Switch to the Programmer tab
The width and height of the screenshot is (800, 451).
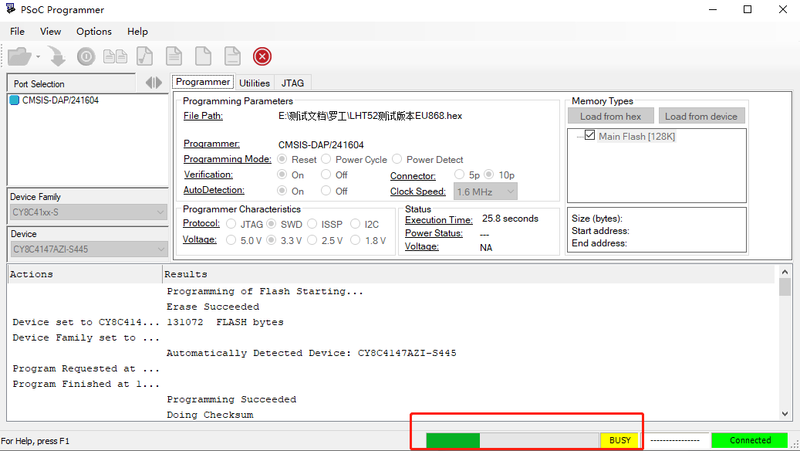[203, 82]
